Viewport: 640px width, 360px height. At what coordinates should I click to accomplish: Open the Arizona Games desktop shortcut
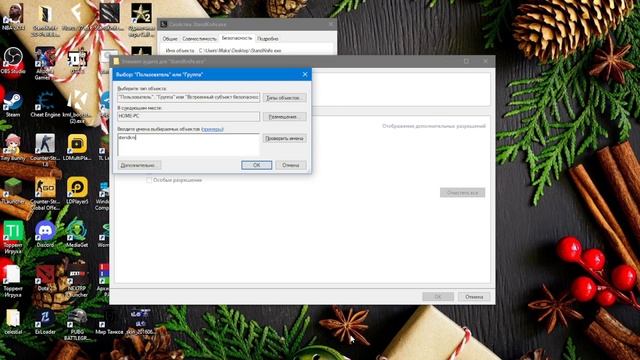tap(44, 63)
